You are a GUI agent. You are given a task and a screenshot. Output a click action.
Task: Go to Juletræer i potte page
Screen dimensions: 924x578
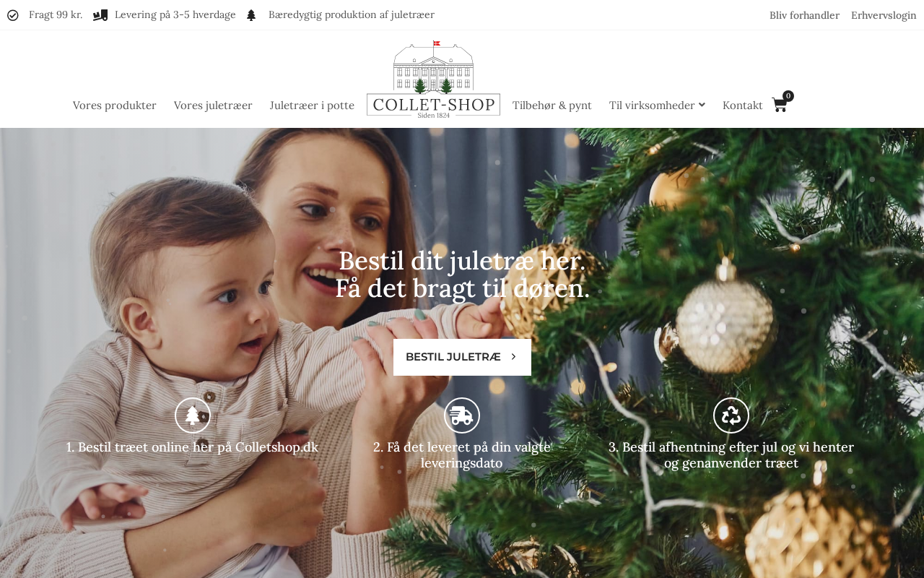click(312, 105)
